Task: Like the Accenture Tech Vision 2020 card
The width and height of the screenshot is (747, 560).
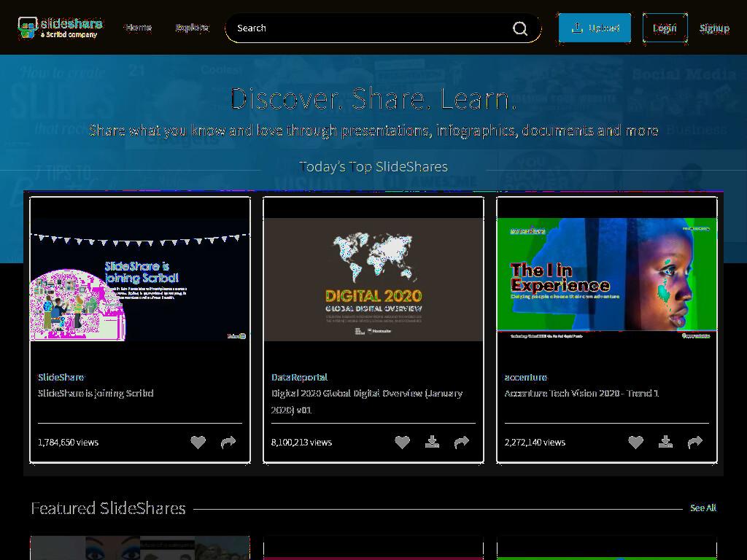Action: point(635,443)
